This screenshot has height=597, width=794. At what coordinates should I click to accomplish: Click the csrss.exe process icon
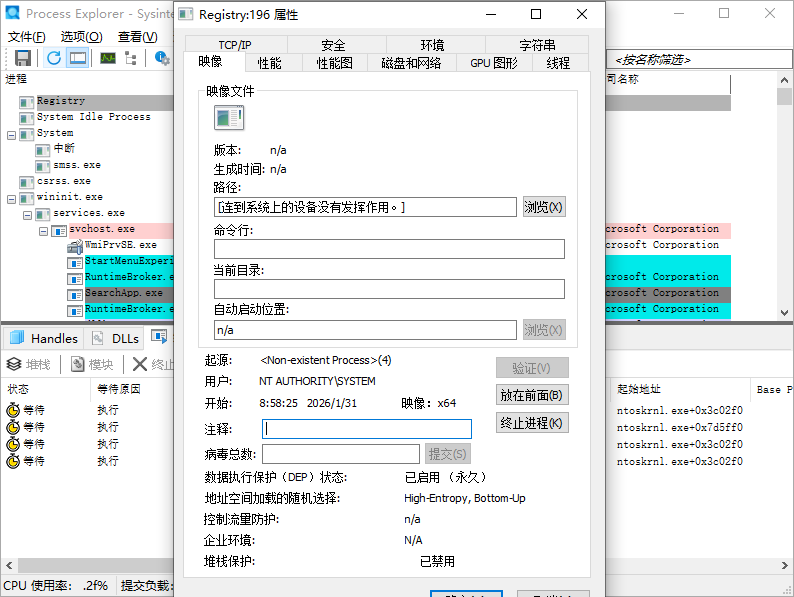click(x=26, y=182)
